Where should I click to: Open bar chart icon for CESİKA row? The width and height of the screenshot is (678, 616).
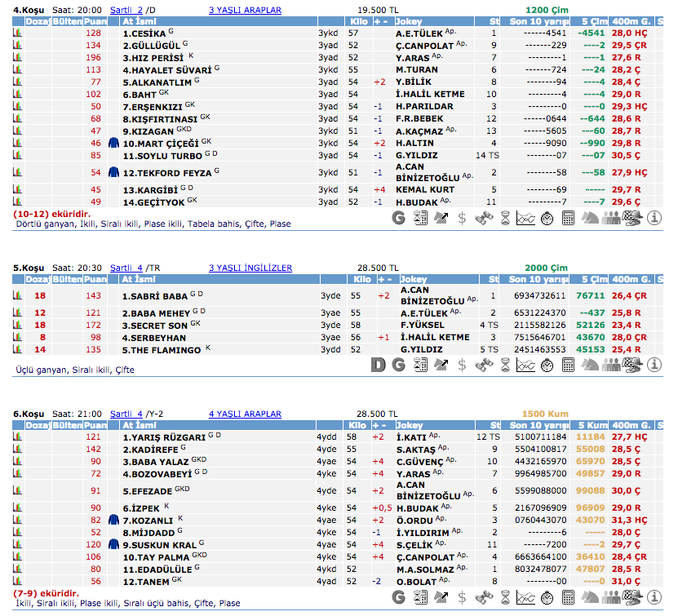(17, 33)
